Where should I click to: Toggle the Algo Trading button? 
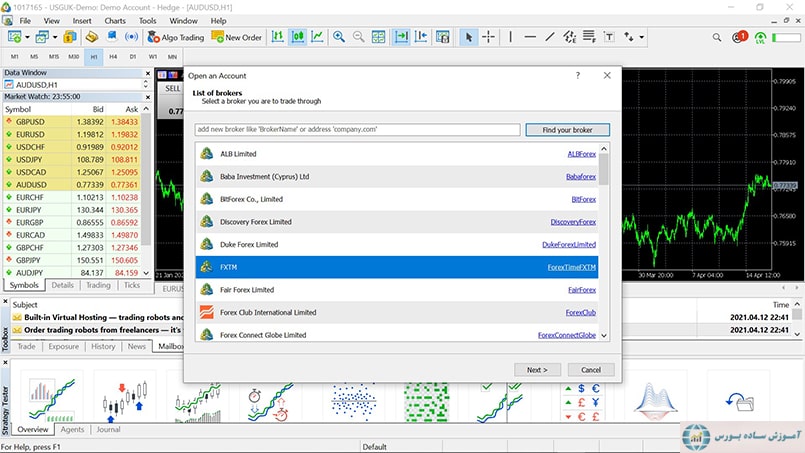pos(175,37)
